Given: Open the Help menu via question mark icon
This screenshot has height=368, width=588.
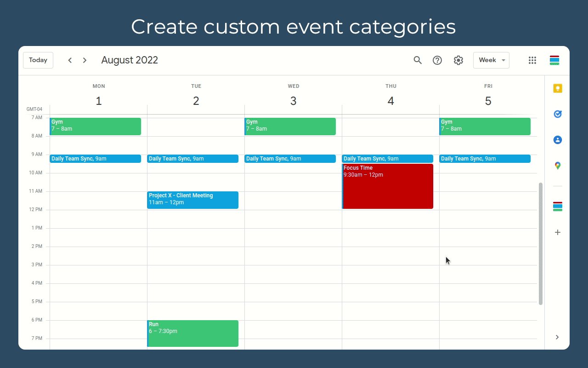Looking at the screenshot, I should point(437,60).
